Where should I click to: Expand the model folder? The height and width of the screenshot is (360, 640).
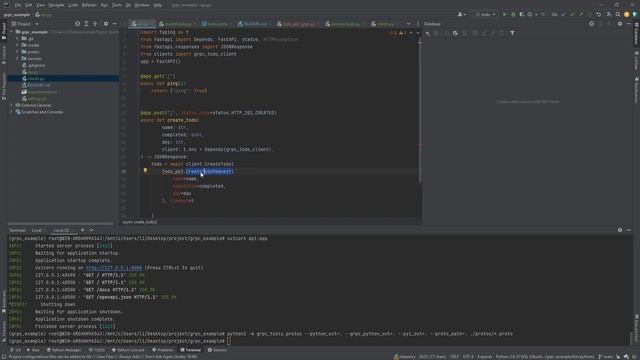[x=18, y=45]
